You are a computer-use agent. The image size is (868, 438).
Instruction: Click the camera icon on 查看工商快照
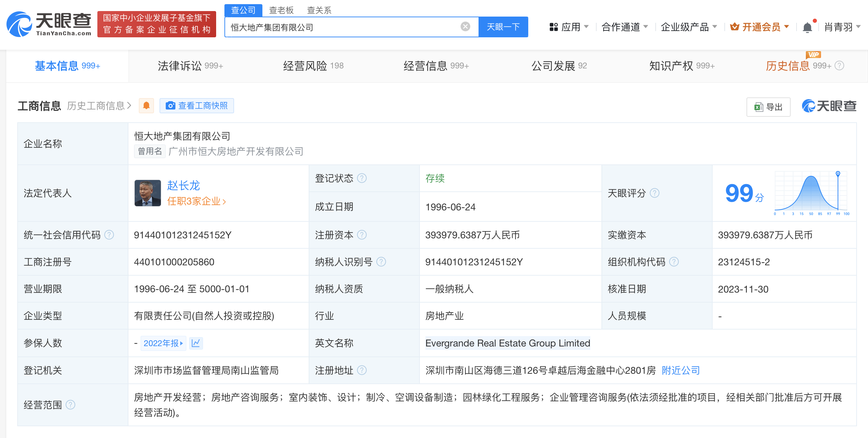click(x=170, y=106)
